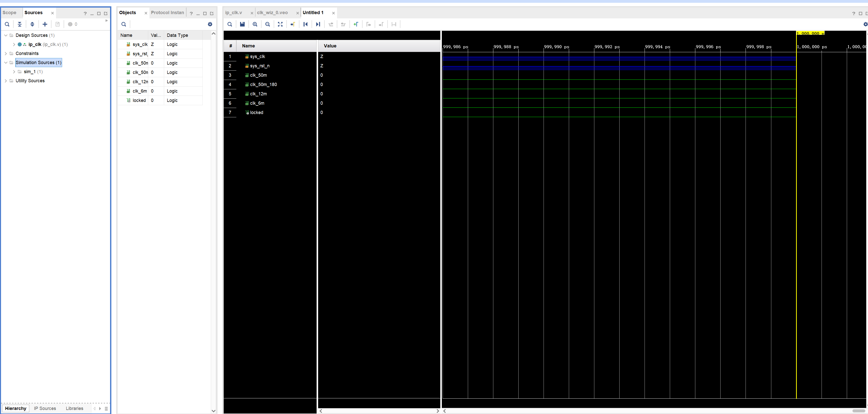Click the Go to Last Time icon

[318, 24]
